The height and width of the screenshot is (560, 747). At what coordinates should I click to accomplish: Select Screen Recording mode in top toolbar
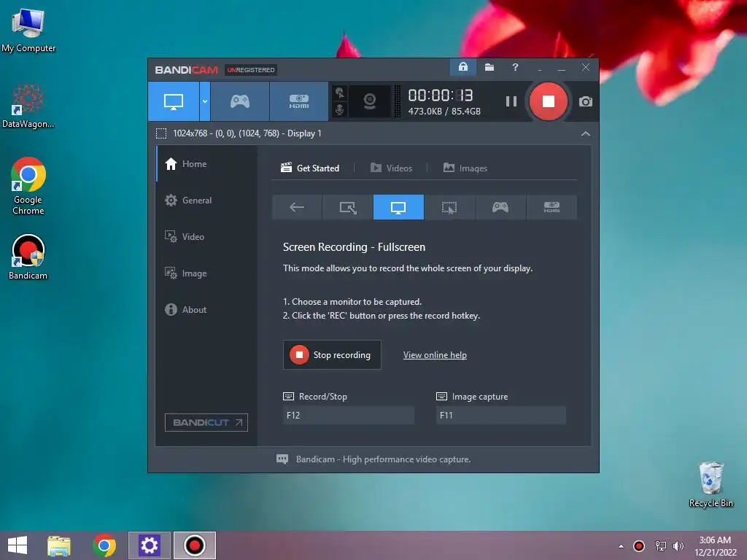click(x=174, y=101)
